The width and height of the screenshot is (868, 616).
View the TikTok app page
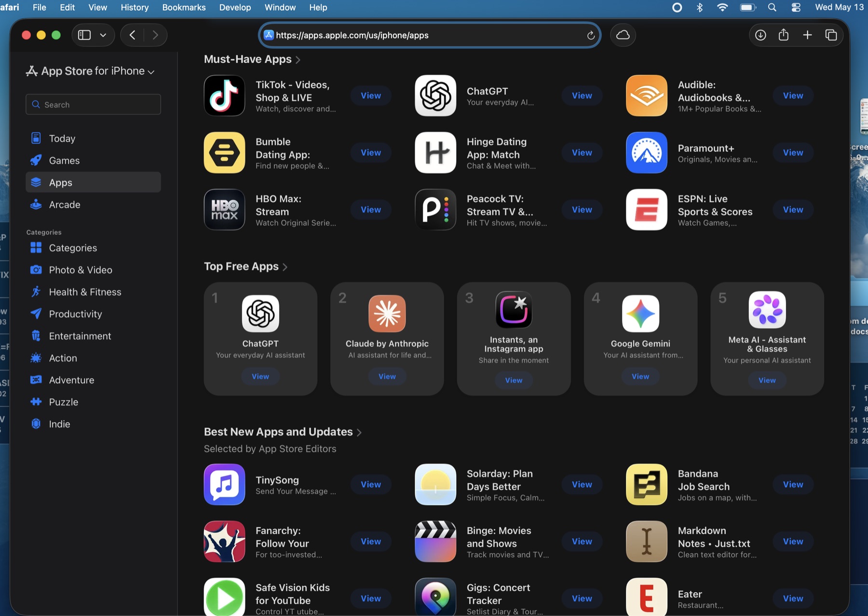click(x=371, y=96)
